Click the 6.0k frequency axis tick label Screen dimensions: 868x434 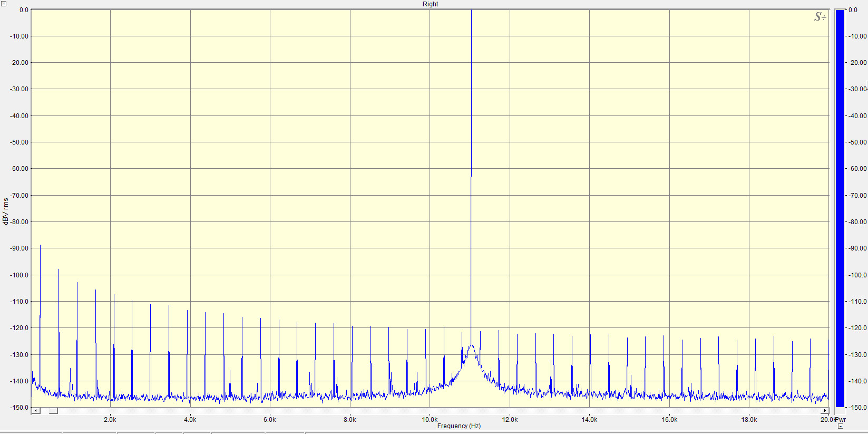270,420
